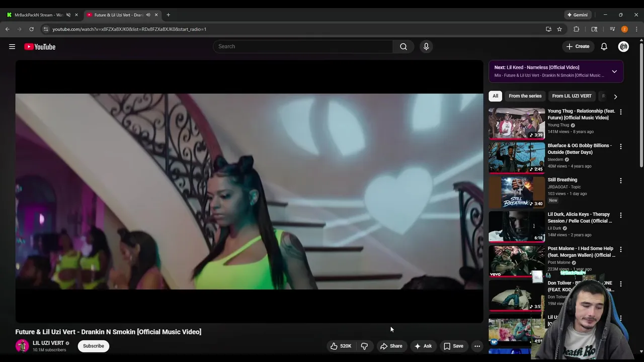Open more actions below the video

tap(477, 346)
